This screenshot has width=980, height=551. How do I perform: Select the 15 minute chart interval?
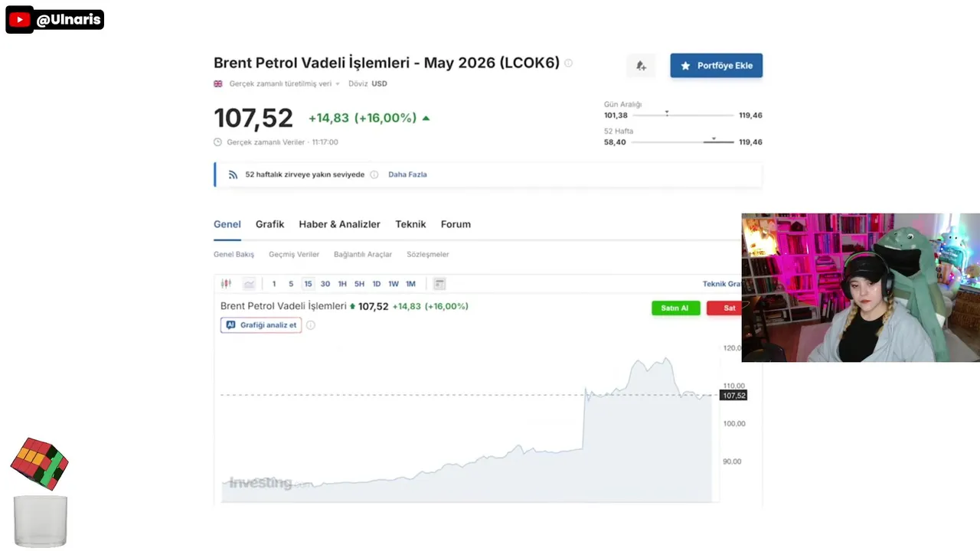(x=308, y=284)
